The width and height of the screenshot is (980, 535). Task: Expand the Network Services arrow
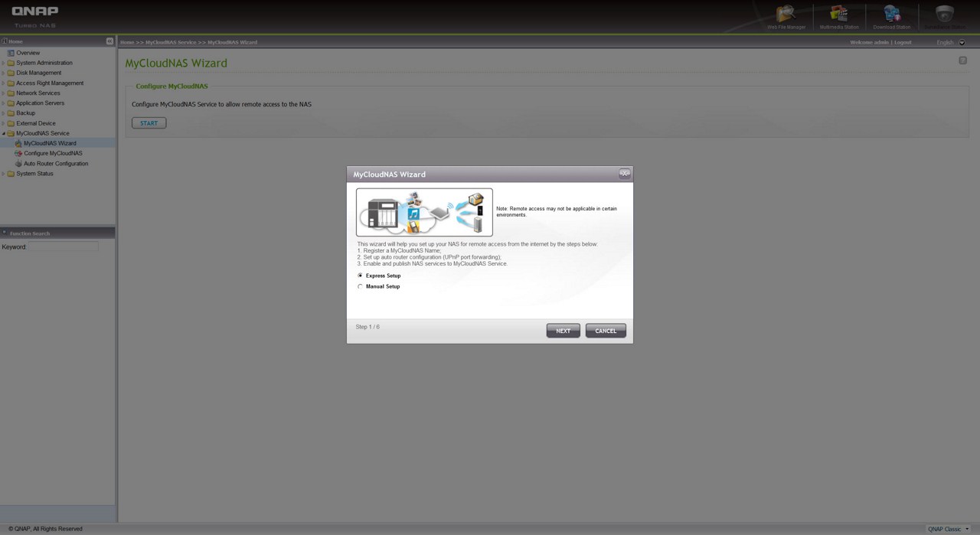point(3,93)
